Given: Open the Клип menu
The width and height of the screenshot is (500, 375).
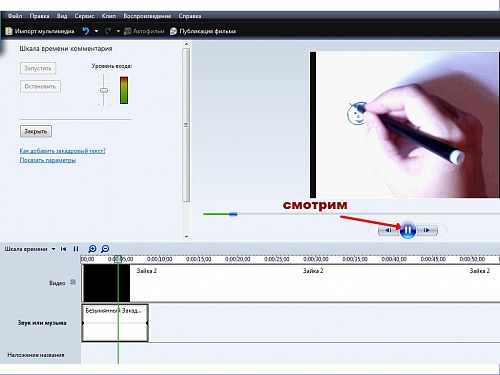Looking at the screenshot, I should (109, 16).
